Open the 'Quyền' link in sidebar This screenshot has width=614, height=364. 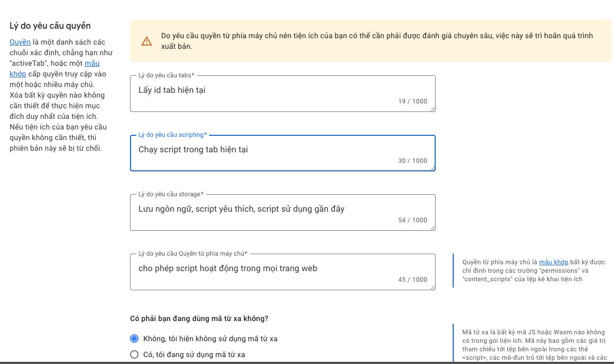pyautogui.click(x=20, y=42)
